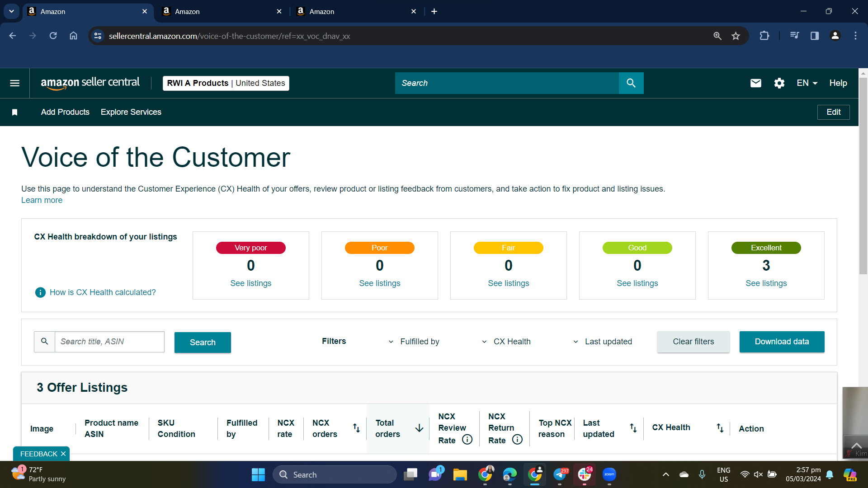Screen dimensions: 868x488
Task: Open File Explorer from the taskbar
Action: pyautogui.click(x=460, y=474)
